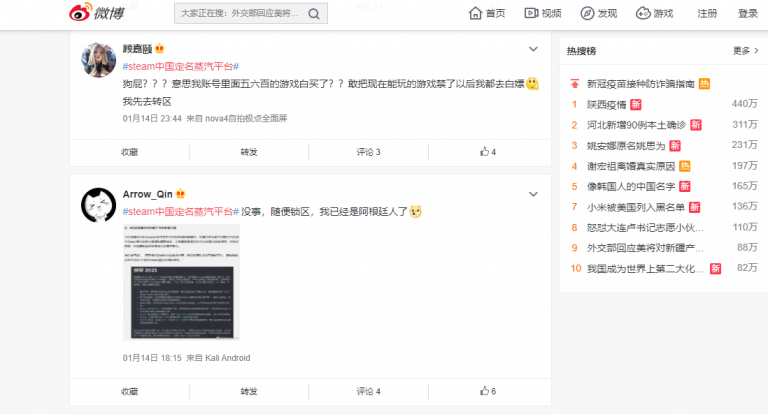Screen dimensions: 768x414
Task: Click the 热 badge beside 新冠疫苗接种防诈骗指南
Action: tap(704, 84)
